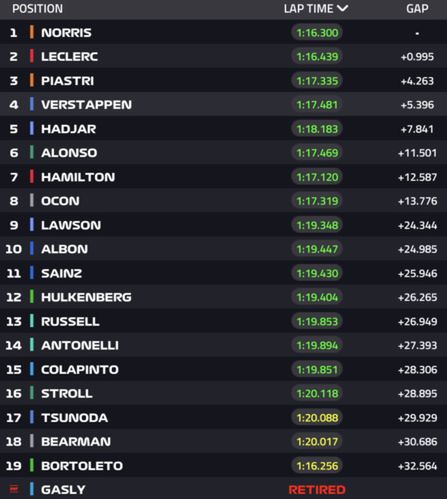Select the HAMILTON driver name
Image resolution: width=447 pixels, height=499 pixels.
tap(78, 177)
